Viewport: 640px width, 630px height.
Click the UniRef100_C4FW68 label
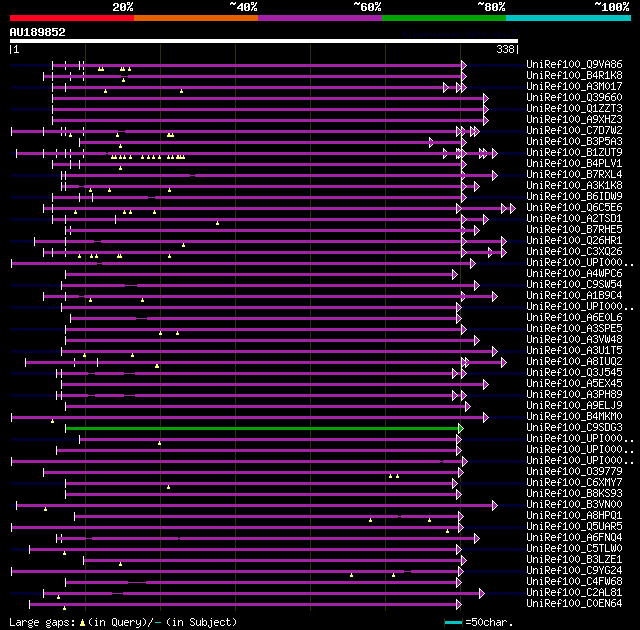click(x=574, y=582)
